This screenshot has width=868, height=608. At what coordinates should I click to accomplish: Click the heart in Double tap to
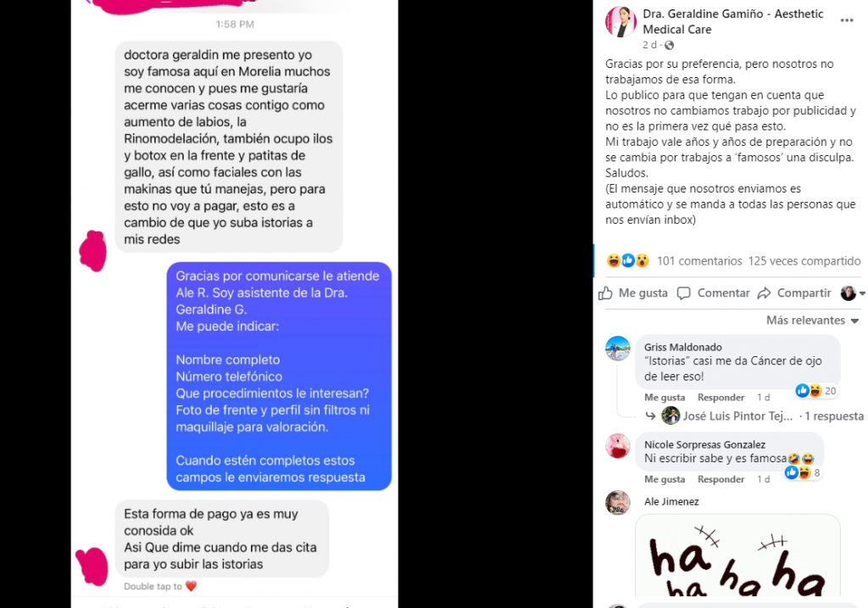191,586
